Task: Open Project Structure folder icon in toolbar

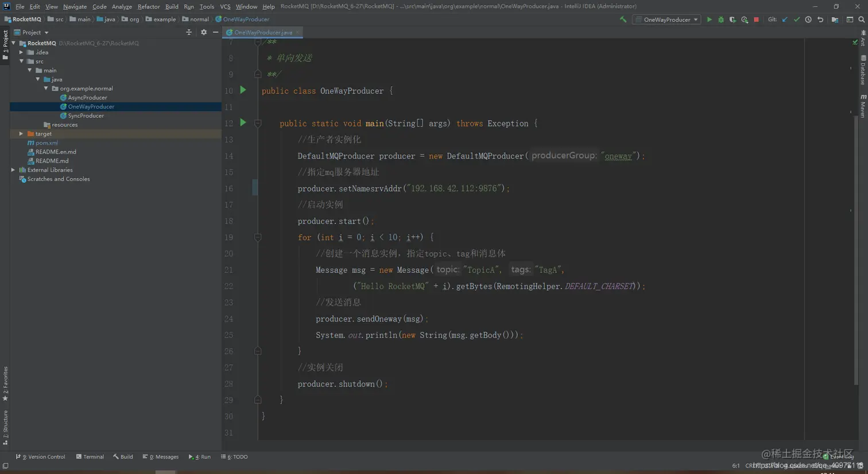Action: tap(835, 20)
